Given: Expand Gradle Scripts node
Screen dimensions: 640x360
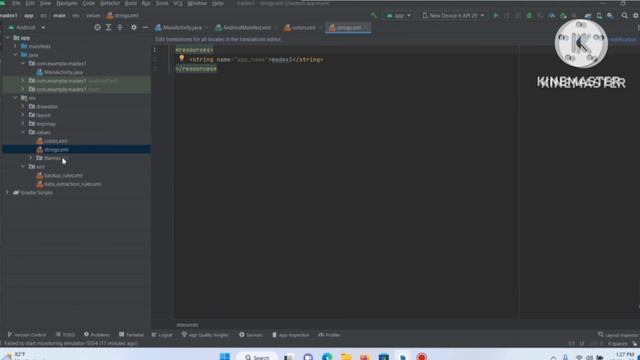Looking at the screenshot, I should (x=7, y=192).
